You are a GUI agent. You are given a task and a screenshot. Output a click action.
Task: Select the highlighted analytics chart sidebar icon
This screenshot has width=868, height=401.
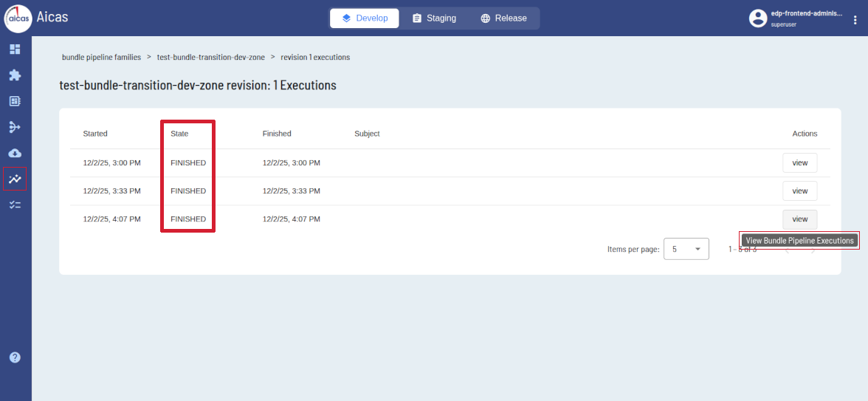pyautogui.click(x=15, y=179)
